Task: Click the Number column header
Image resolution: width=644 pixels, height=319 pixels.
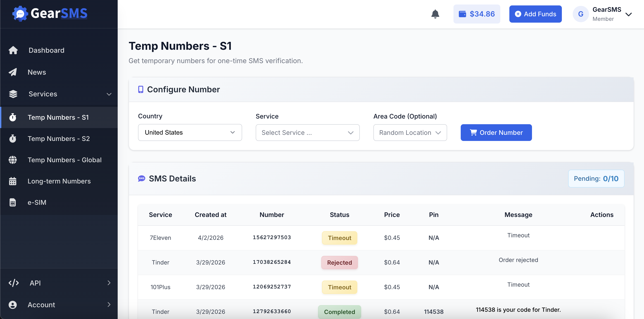Action: tap(272, 215)
